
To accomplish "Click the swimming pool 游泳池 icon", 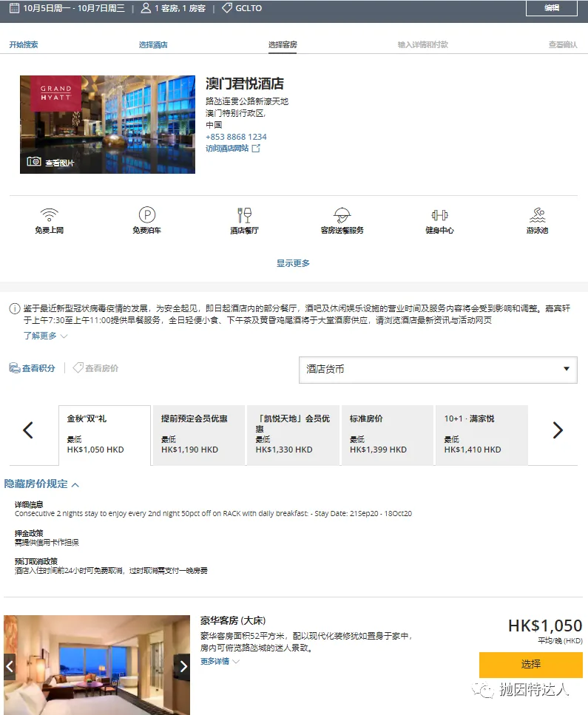I will [x=538, y=214].
